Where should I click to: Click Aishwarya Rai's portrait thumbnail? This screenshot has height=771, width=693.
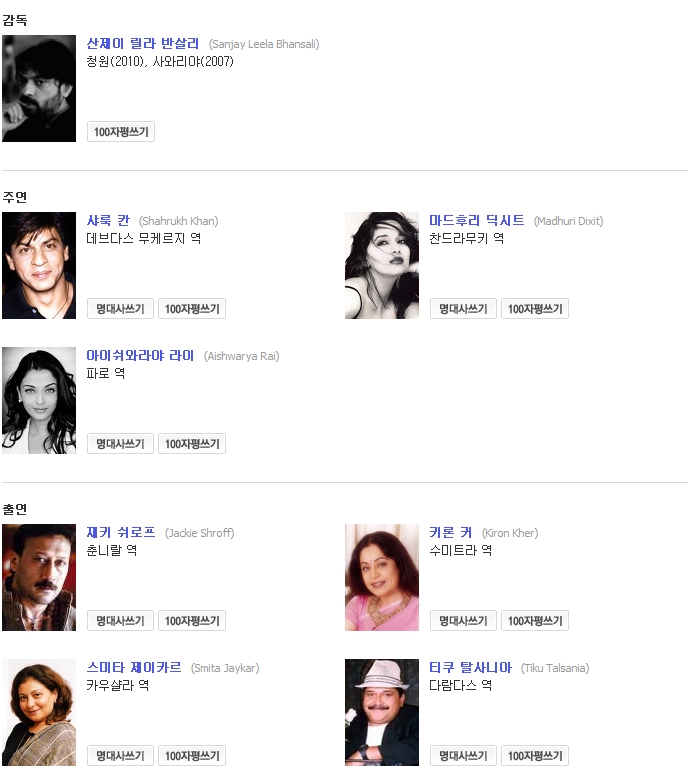[x=39, y=401]
